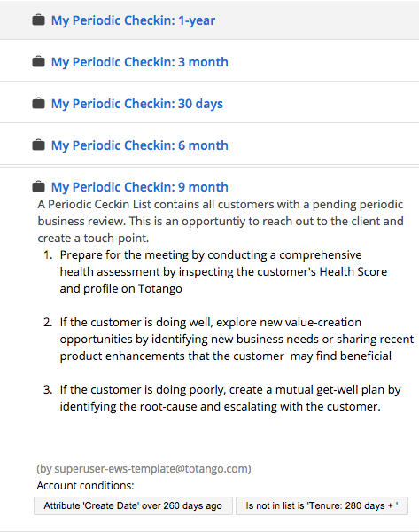Screen dimensions: 419x532
Task: Click briefcase icon beside 6 month checkin
Action: tap(38, 145)
